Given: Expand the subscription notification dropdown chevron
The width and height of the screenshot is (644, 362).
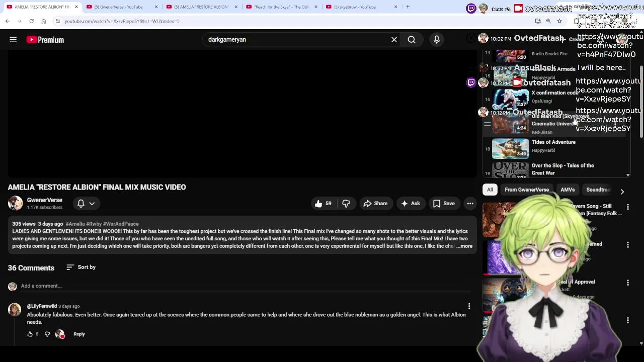Looking at the screenshot, I should coord(92,203).
